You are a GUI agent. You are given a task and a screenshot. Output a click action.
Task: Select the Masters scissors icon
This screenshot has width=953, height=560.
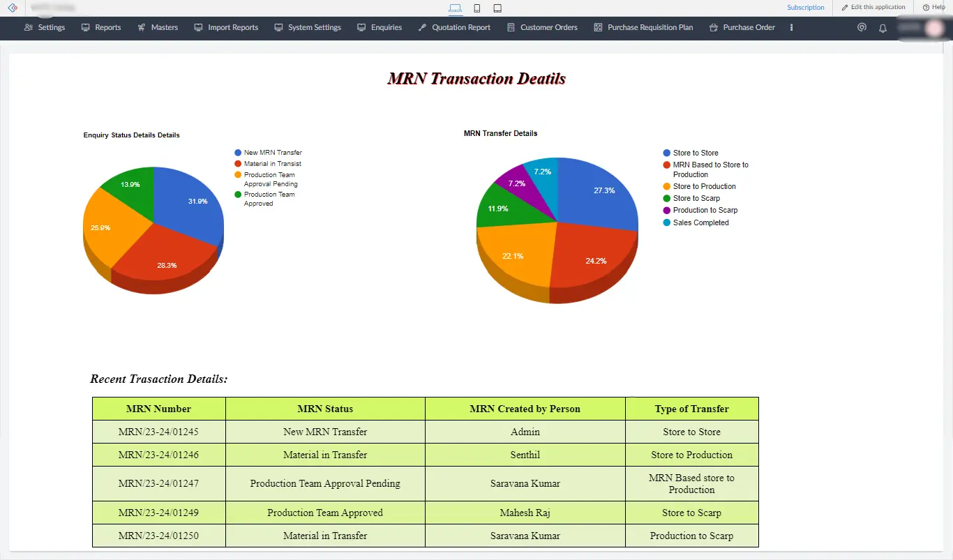point(141,27)
